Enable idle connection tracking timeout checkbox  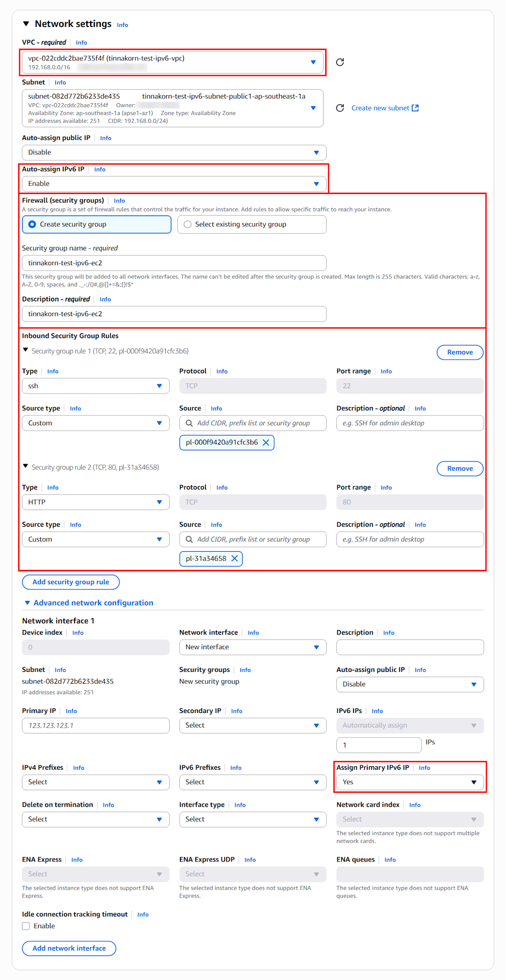26,926
